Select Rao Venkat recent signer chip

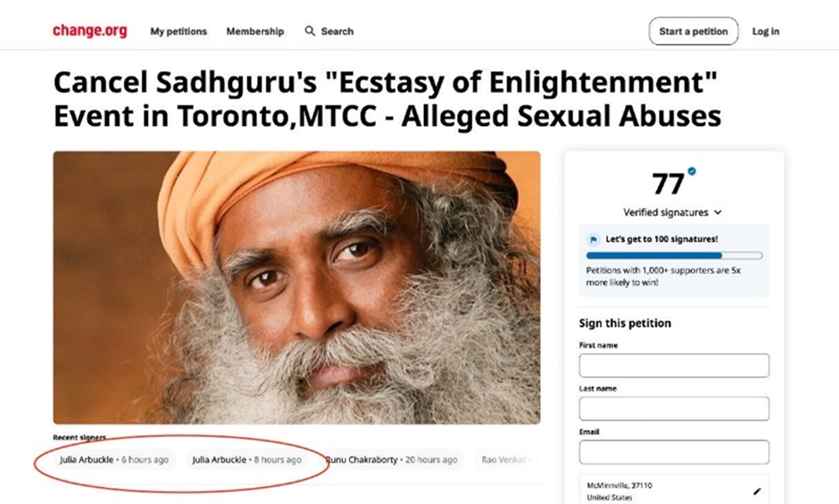coord(507,459)
